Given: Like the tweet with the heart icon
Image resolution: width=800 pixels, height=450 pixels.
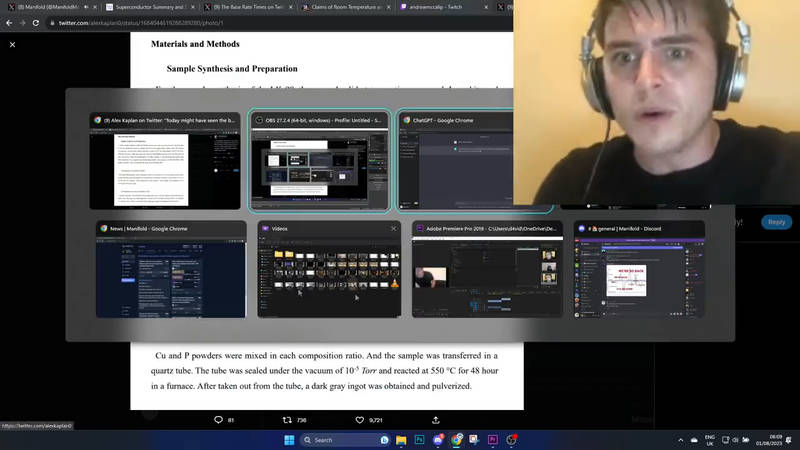Looking at the screenshot, I should 360,420.
